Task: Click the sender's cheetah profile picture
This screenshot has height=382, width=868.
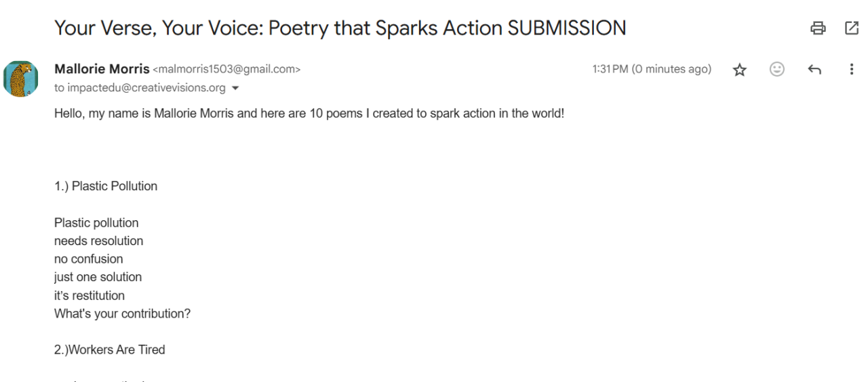Action: click(20, 79)
